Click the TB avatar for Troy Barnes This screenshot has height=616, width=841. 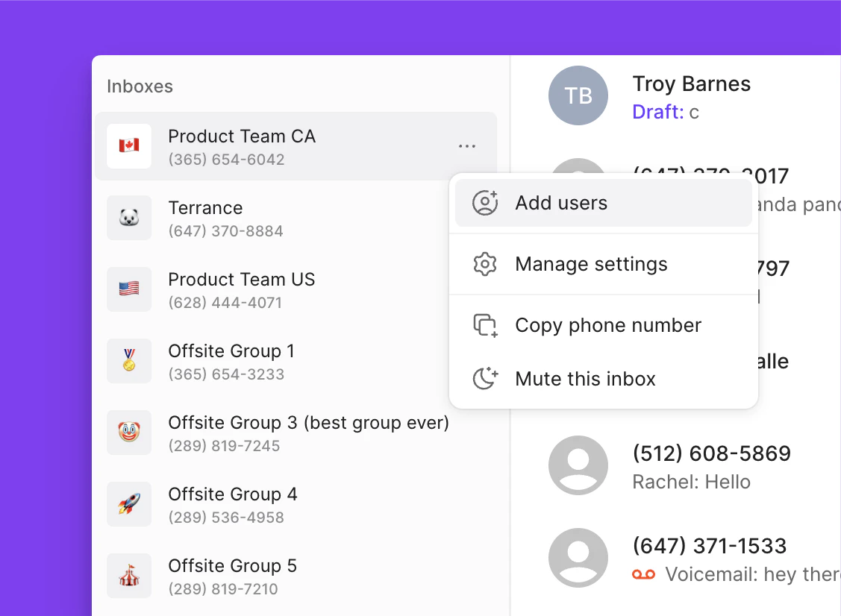click(x=578, y=95)
